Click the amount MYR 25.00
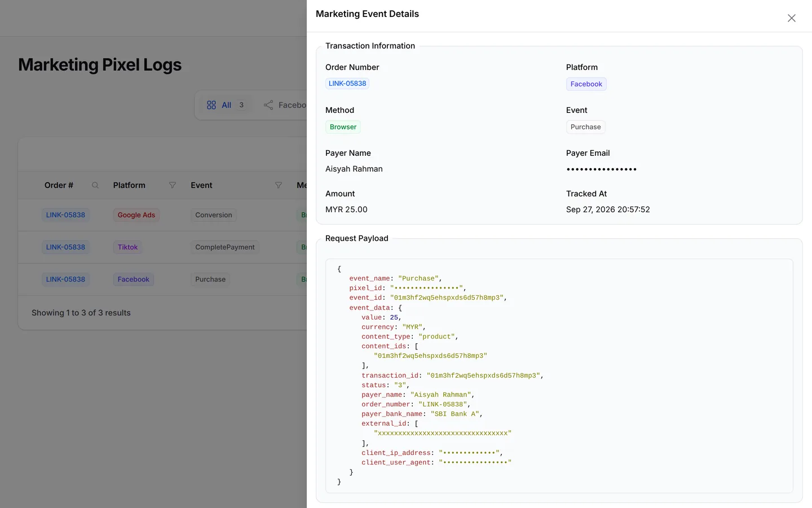The image size is (812, 508). [346, 209]
